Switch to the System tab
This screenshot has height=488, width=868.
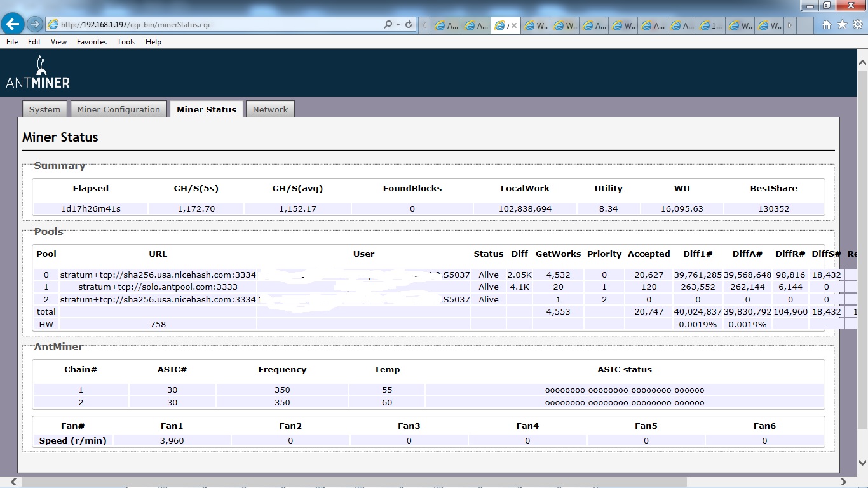pyautogui.click(x=44, y=109)
